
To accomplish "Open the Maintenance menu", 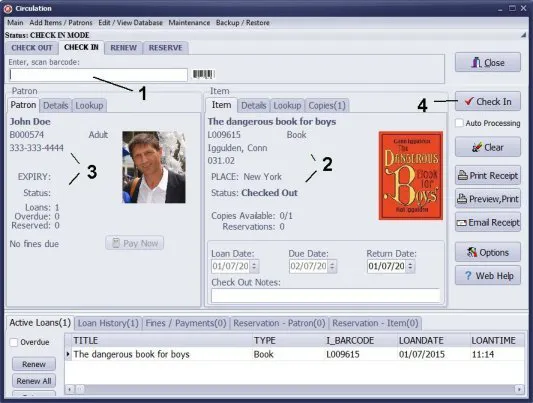I will click(189, 23).
